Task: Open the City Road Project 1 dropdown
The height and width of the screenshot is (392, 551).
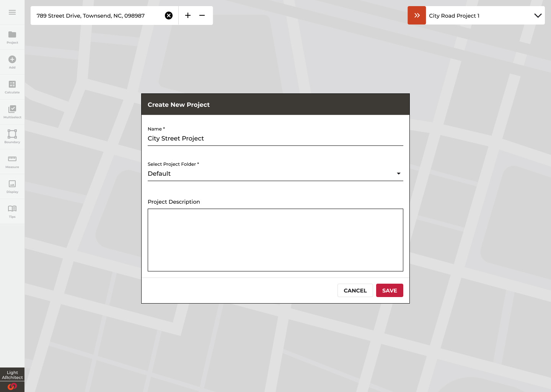Action: (x=485, y=15)
